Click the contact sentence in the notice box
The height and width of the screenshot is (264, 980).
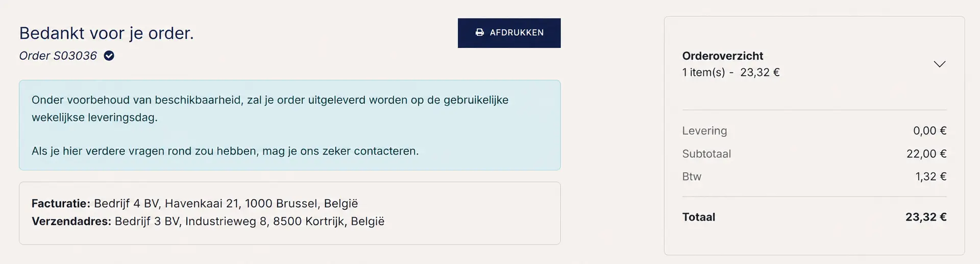(225, 151)
